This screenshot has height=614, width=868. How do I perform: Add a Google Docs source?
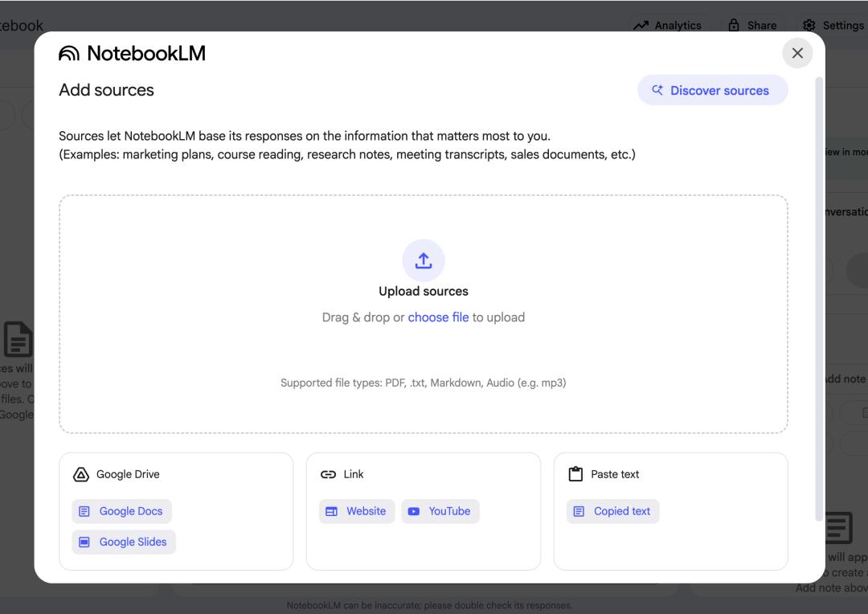click(x=121, y=511)
